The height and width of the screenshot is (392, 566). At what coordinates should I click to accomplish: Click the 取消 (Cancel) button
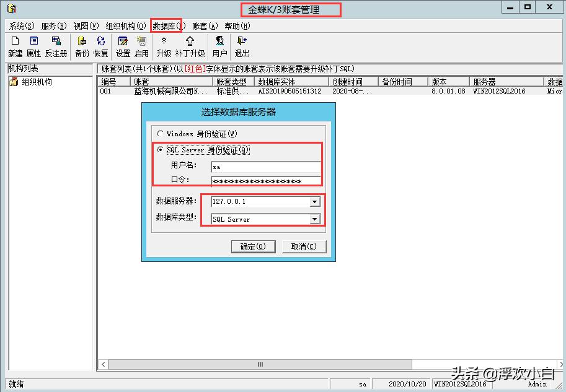[x=303, y=246]
